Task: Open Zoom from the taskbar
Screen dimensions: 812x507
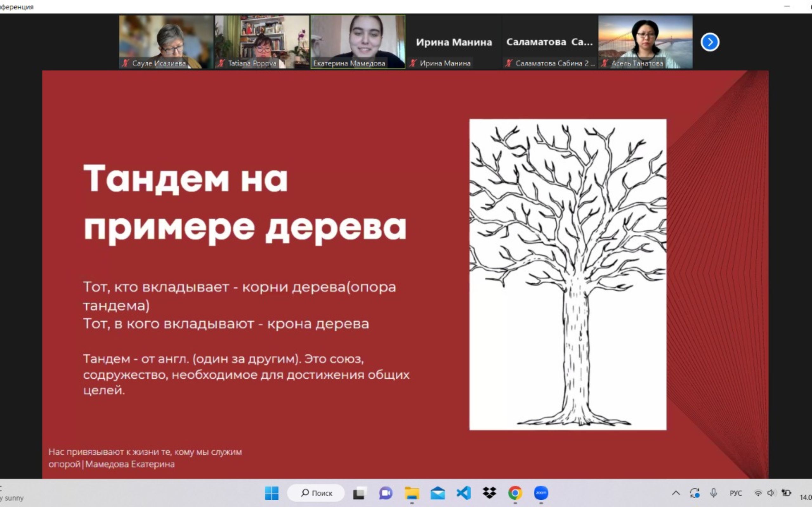Action: point(541,492)
